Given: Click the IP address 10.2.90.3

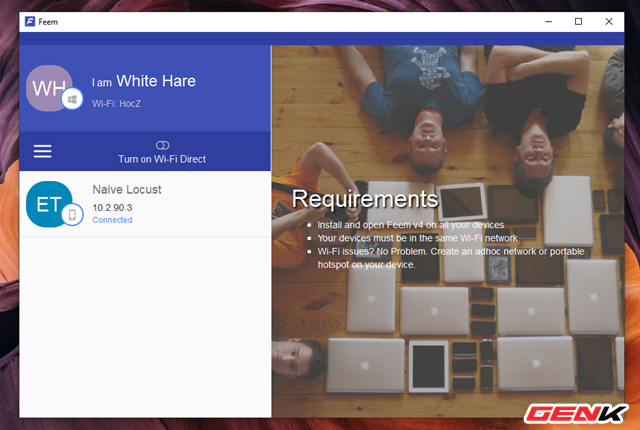Looking at the screenshot, I should pos(112,207).
